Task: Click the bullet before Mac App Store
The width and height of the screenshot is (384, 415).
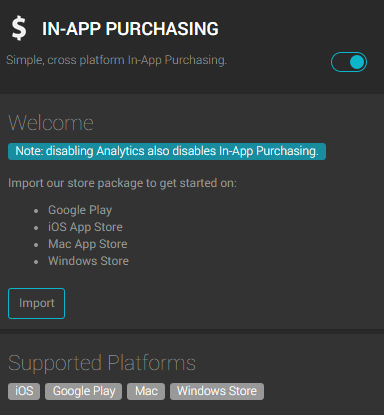Action: (x=36, y=245)
